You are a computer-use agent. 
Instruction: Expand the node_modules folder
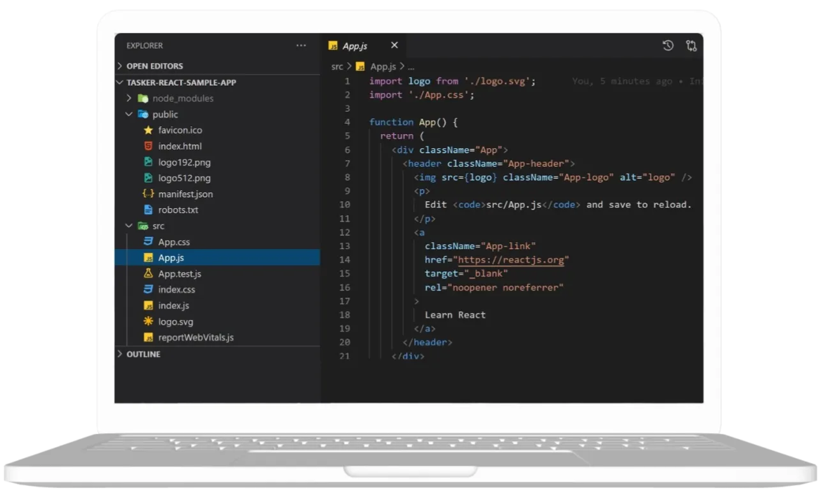click(x=183, y=98)
